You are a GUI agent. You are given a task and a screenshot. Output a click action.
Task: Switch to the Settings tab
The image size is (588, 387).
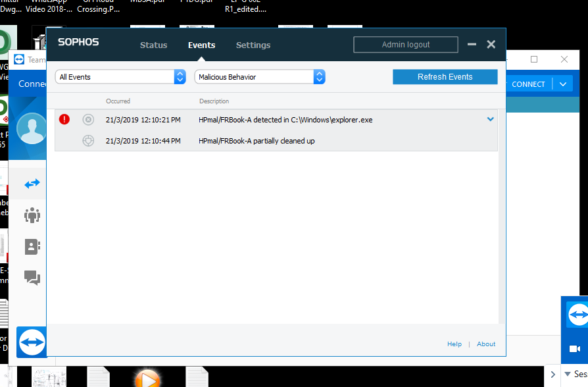pyautogui.click(x=253, y=45)
